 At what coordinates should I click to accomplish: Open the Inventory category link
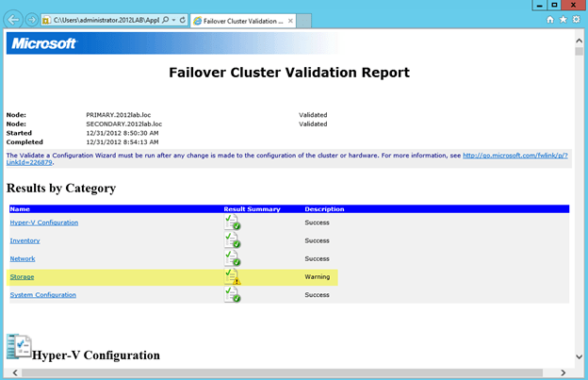(x=24, y=240)
